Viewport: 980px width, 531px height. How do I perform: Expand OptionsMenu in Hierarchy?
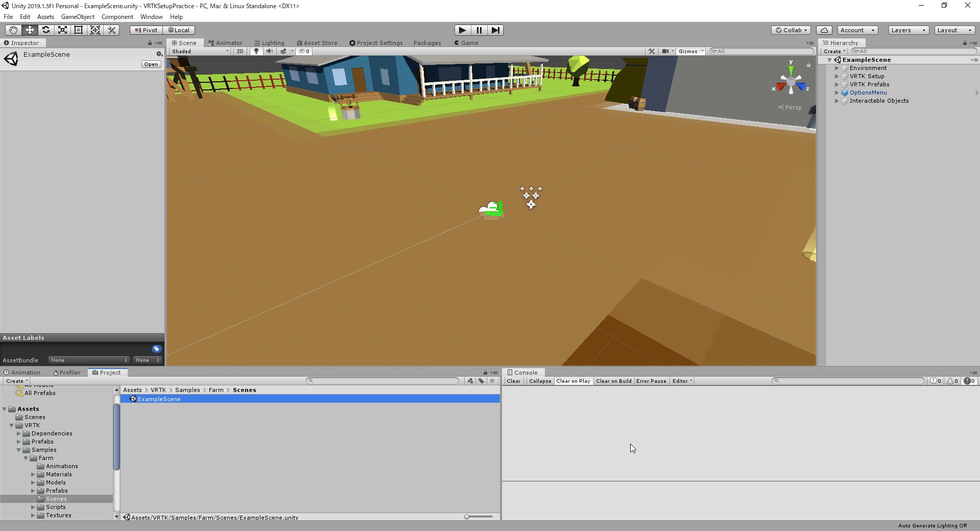point(837,93)
